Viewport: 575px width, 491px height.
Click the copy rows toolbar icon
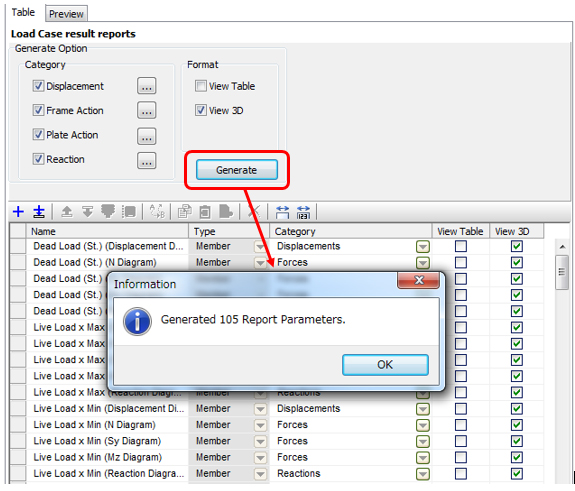(184, 212)
